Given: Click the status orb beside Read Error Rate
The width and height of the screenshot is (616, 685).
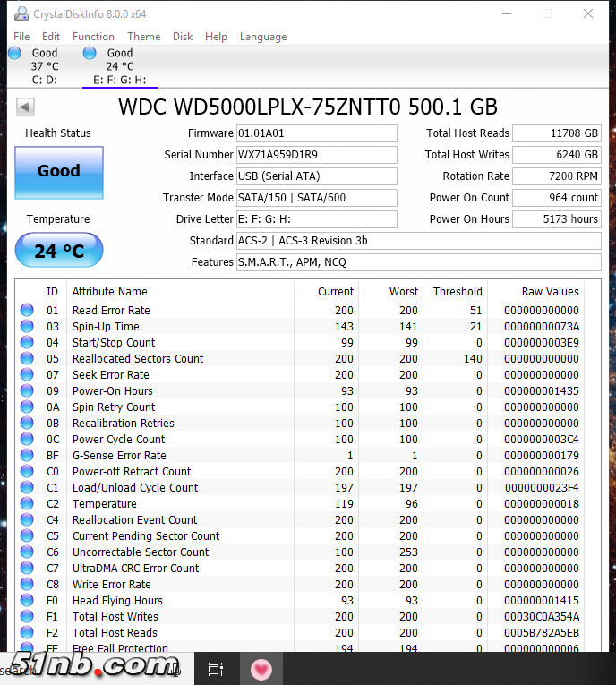Looking at the screenshot, I should (27, 311).
